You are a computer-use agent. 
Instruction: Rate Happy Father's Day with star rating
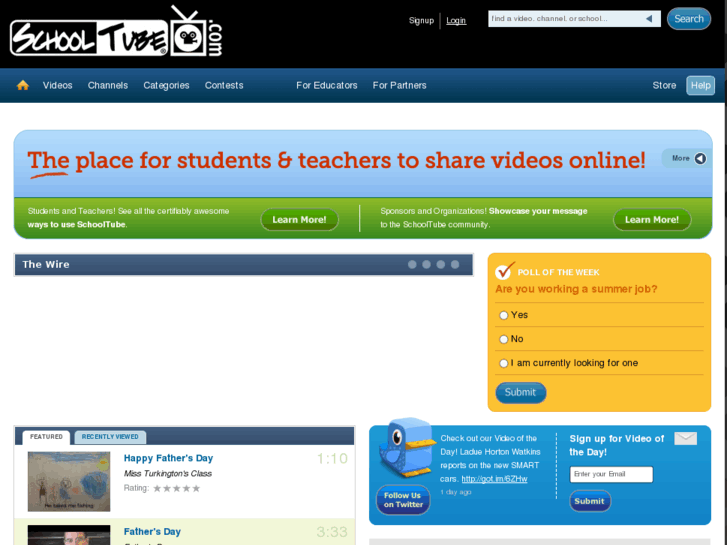coord(177,488)
